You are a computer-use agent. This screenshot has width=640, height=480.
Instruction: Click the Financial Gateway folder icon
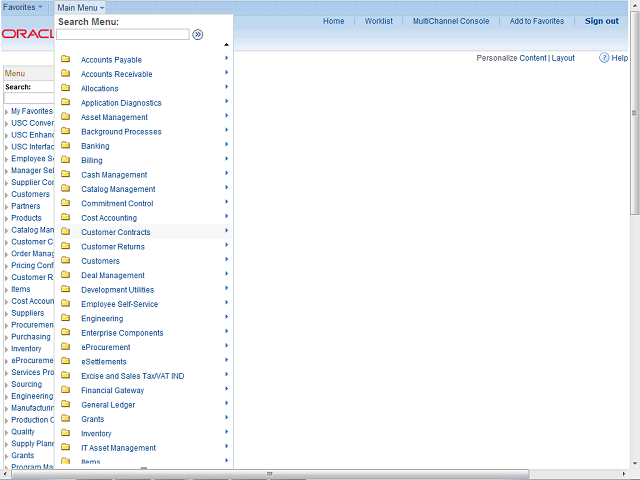[x=65, y=390]
